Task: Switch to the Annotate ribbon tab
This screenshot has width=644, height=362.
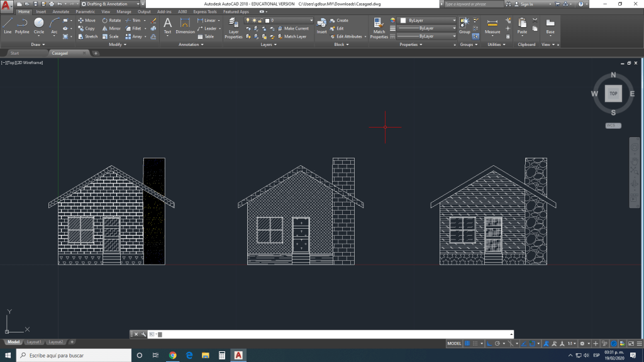Action: [x=61, y=11]
